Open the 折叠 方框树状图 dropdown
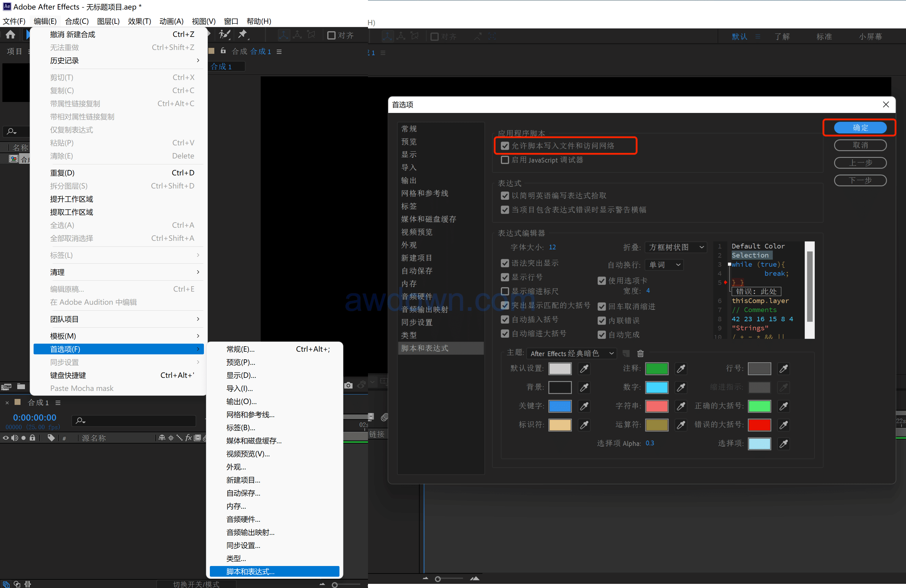 pyautogui.click(x=675, y=247)
